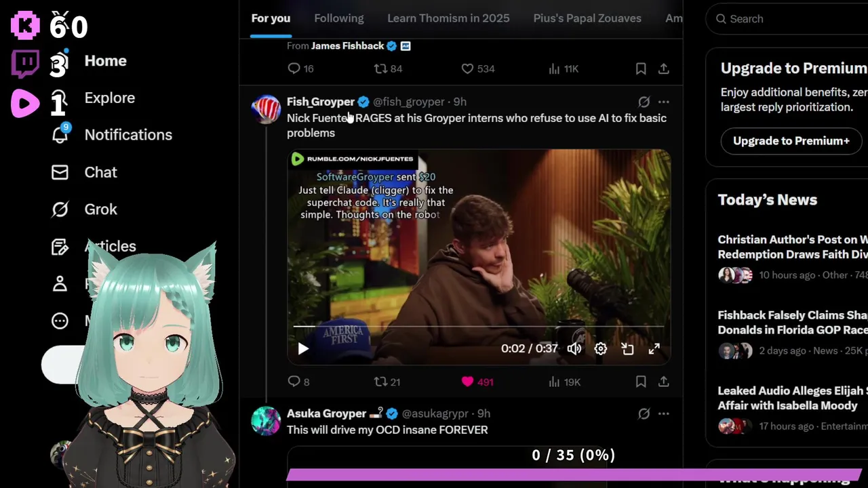The image size is (868, 488).
Task: Click the Kick logo overlay icon
Action: pyautogui.click(x=26, y=24)
